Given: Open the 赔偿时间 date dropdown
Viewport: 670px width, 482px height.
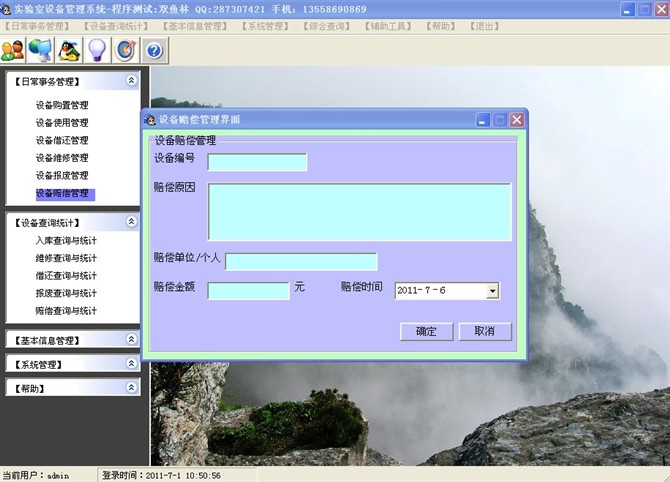Looking at the screenshot, I should point(492,291).
